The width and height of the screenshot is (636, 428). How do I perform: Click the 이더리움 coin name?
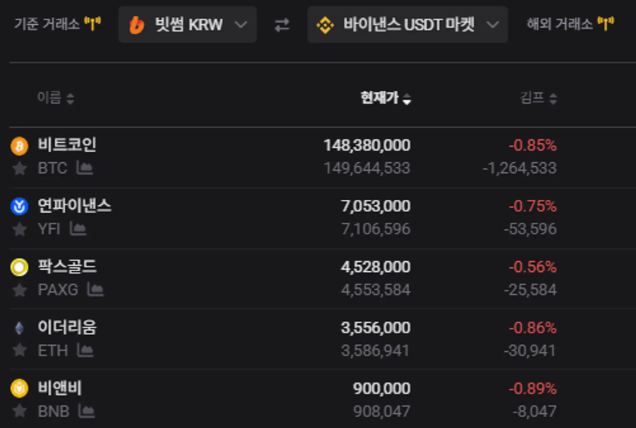pyautogui.click(x=67, y=327)
